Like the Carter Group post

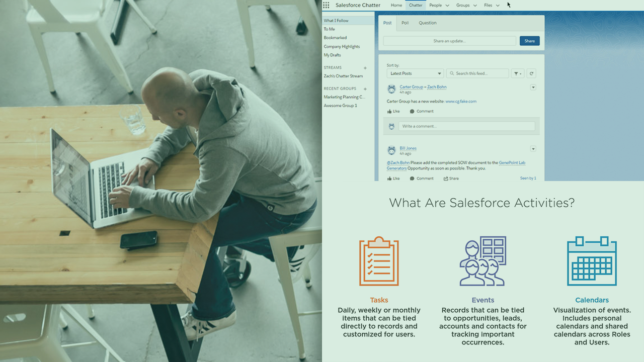click(x=393, y=111)
